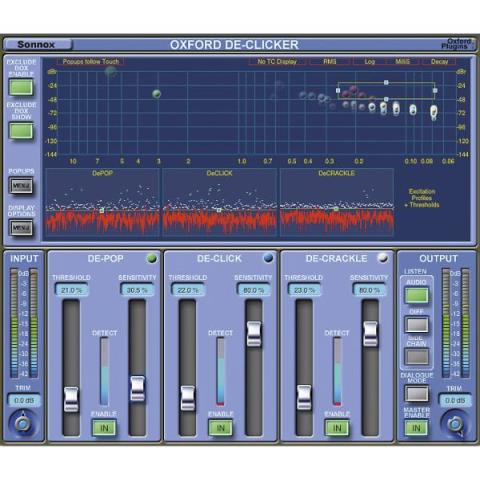Select the Popups follow Touch option

click(x=91, y=62)
